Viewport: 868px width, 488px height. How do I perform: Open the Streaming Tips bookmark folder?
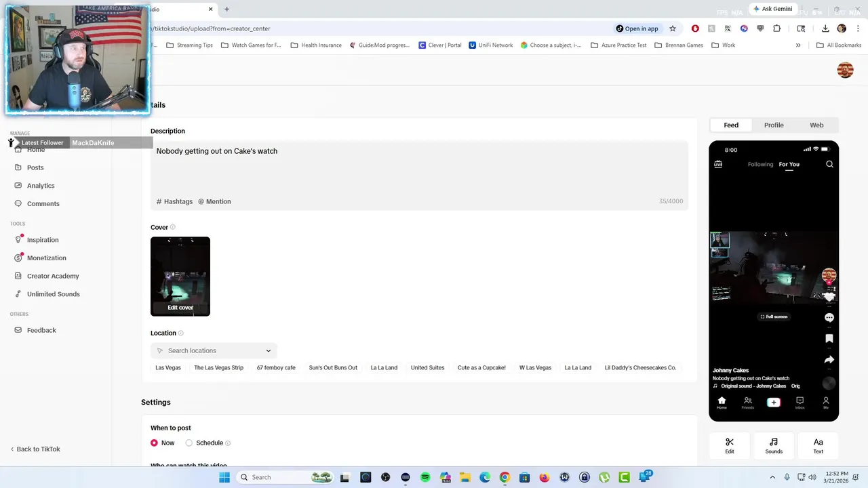point(189,45)
